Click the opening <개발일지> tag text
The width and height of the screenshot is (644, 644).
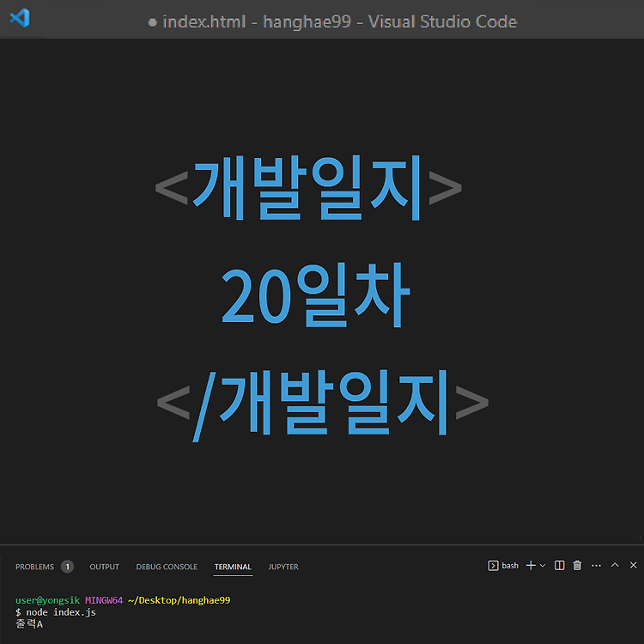click(x=308, y=188)
